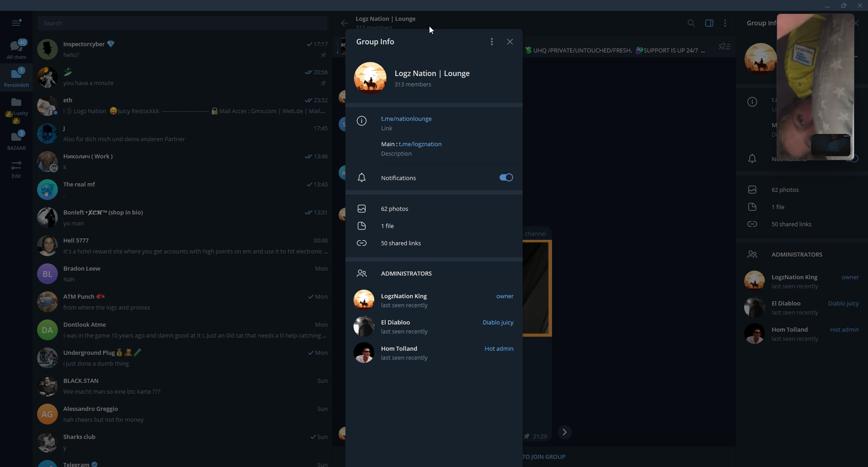
Task: Switch to the All chats folder
Action: point(16,49)
